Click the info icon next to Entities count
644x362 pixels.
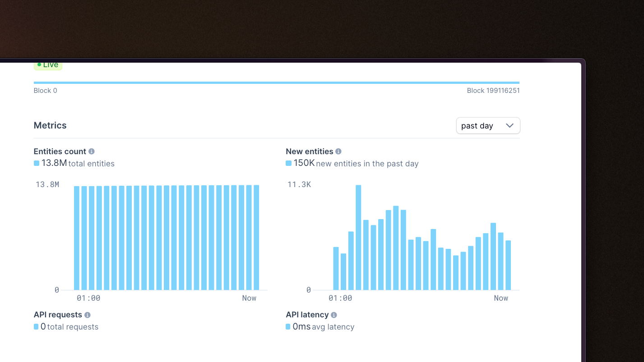tap(92, 151)
